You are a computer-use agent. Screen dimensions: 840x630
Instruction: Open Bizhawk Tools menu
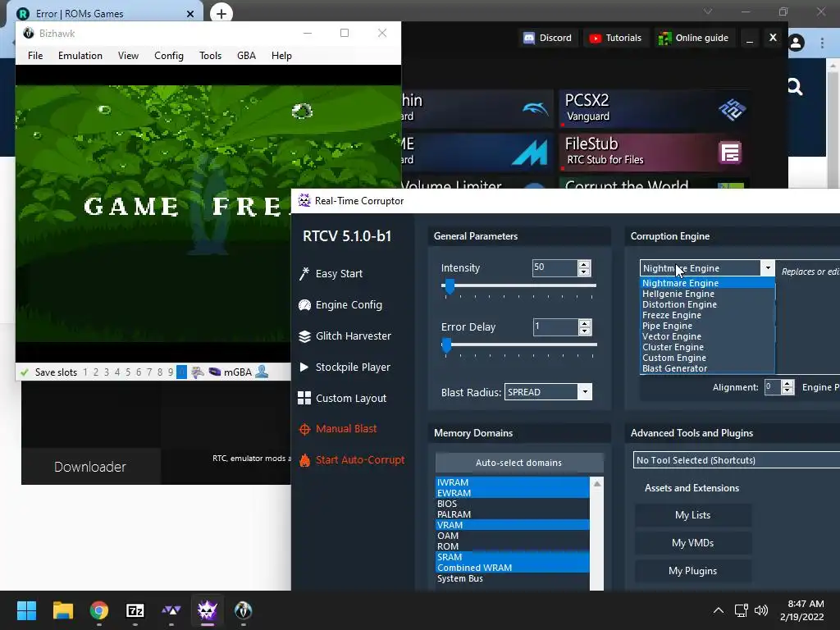click(210, 56)
